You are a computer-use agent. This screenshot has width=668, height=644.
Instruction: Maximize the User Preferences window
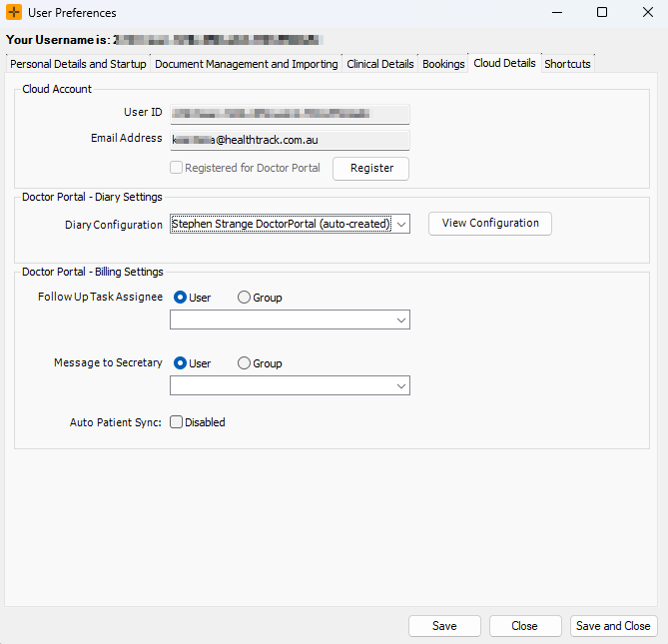pos(602,12)
